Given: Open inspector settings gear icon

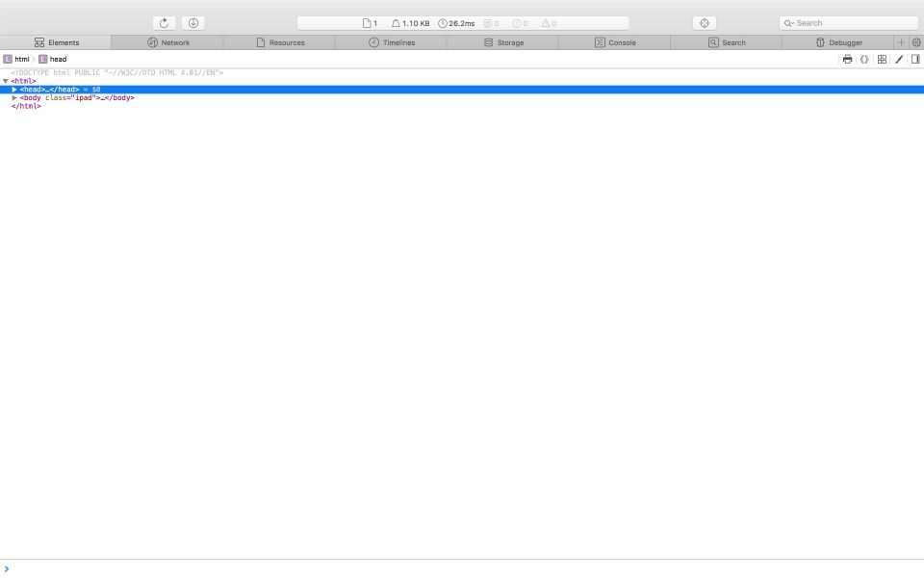Looking at the screenshot, I should point(916,42).
